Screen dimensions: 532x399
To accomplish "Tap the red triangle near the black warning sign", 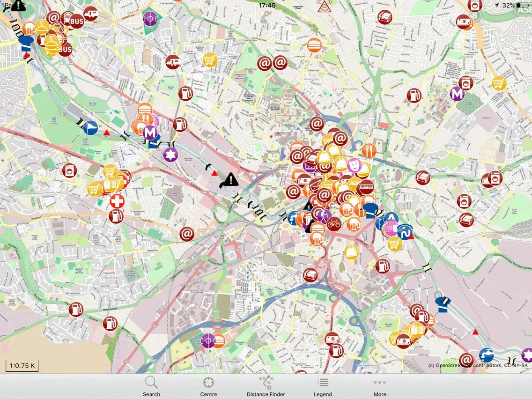I will click(x=214, y=173).
